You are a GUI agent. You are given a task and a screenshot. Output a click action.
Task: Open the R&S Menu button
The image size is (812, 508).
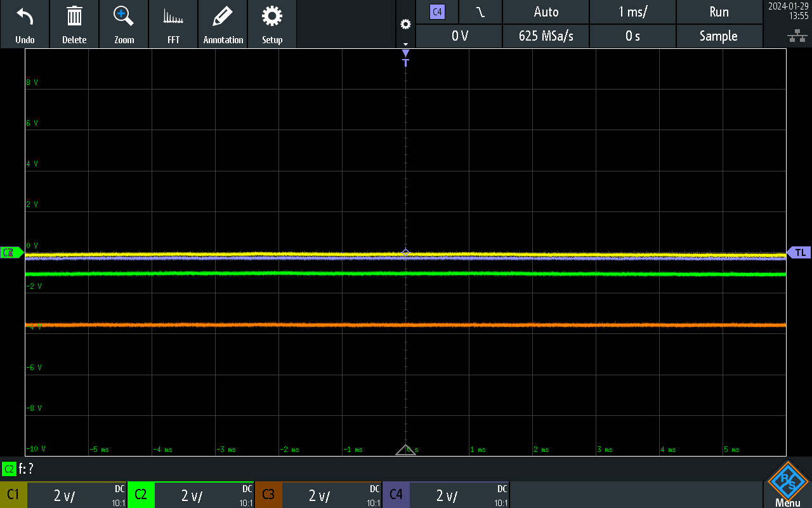(788, 485)
